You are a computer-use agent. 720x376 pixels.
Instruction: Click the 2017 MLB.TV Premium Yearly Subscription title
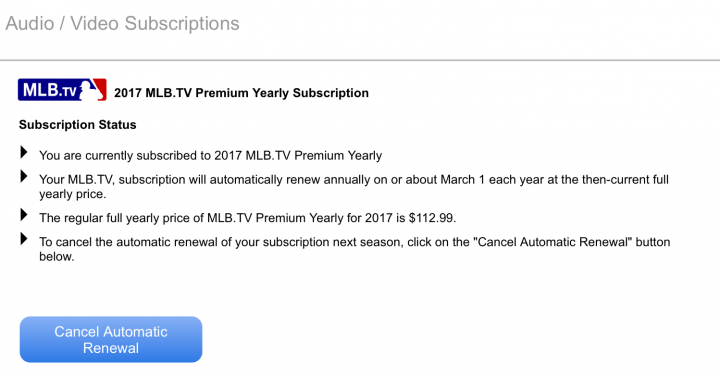click(x=241, y=93)
